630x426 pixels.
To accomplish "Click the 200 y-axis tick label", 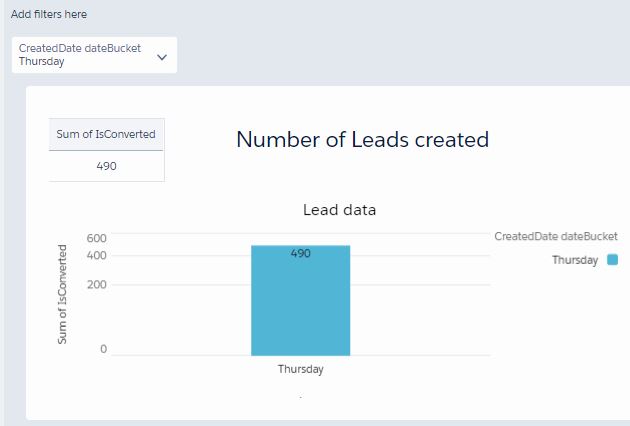I will click(97, 285).
